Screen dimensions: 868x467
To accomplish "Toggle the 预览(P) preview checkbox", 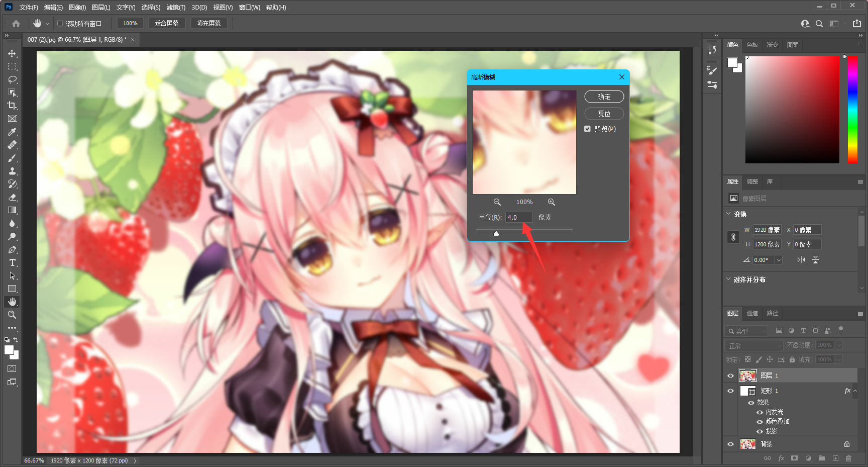I will tap(587, 129).
